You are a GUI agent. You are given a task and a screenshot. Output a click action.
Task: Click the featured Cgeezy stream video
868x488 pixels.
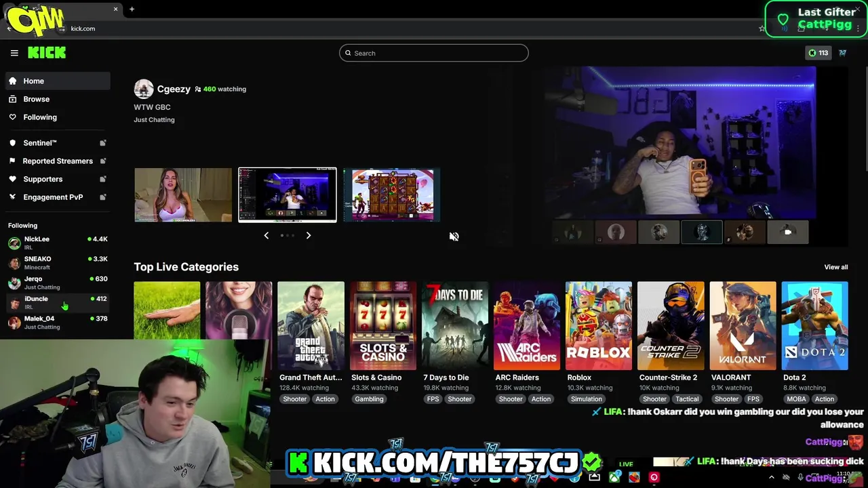(680, 142)
